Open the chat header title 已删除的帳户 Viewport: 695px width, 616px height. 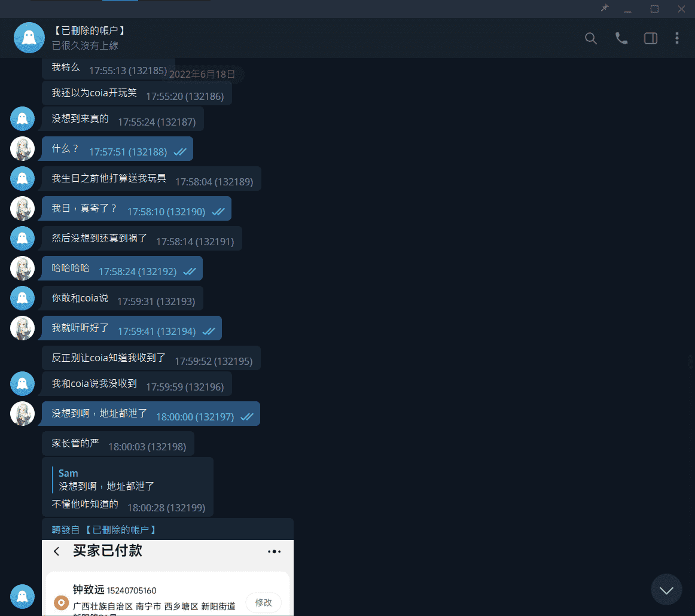[x=89, y=31]
